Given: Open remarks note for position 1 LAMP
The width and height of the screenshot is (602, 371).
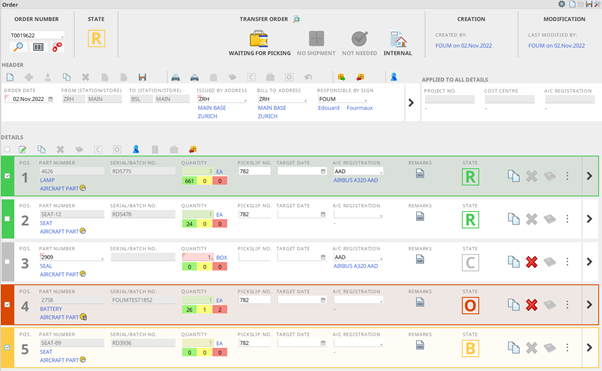Looking at the screenshot, I should (420, 174).
